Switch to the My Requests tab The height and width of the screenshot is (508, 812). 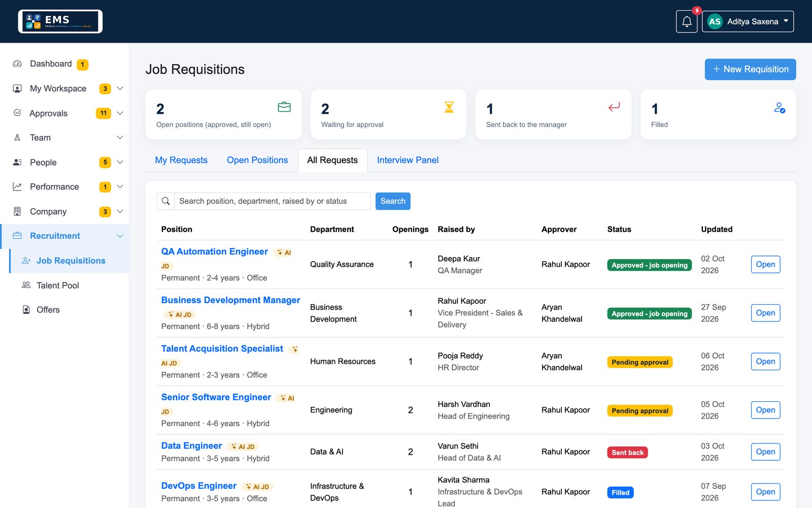click(x=181, y=160)
